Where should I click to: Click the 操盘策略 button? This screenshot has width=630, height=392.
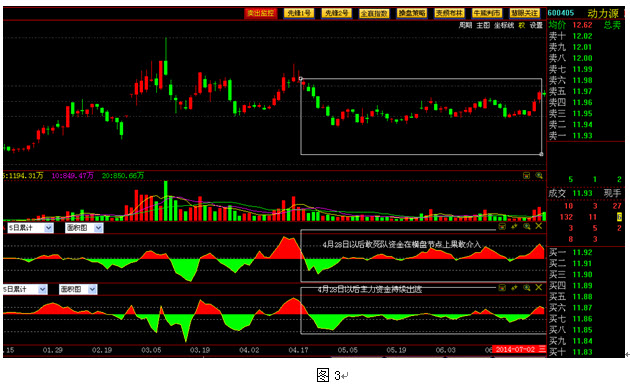412,13
